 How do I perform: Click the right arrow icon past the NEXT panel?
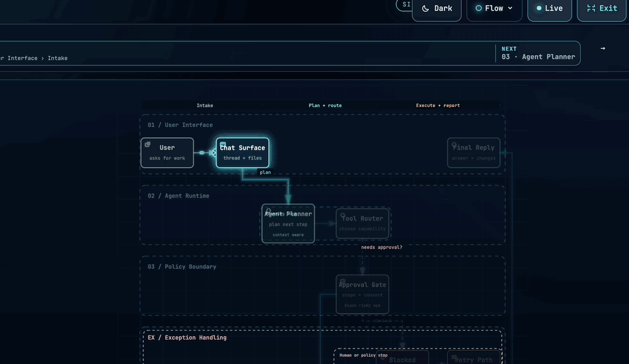(602, 48)
